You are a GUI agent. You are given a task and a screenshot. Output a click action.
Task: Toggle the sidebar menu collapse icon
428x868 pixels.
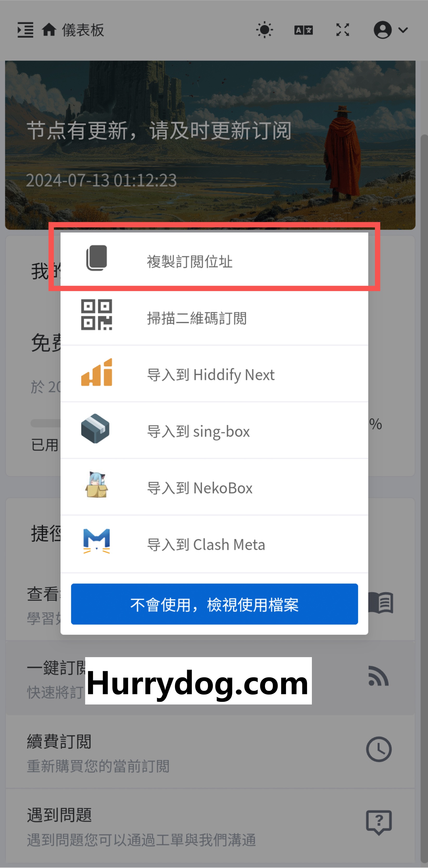pos(25,30)
